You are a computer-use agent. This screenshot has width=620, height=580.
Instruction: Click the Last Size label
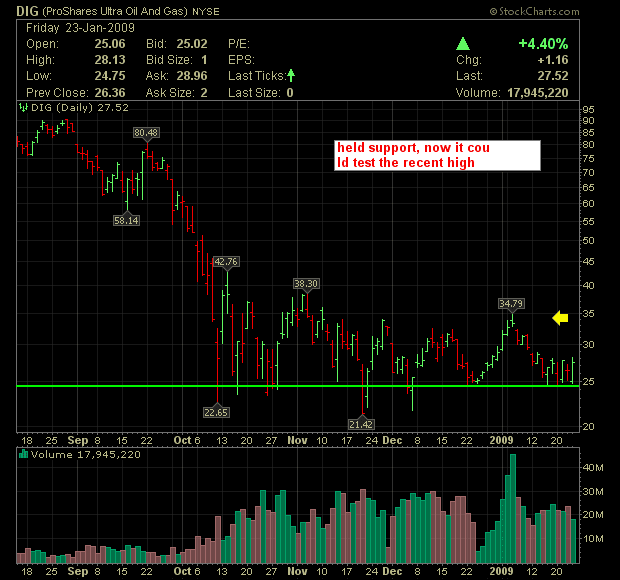[x=254, y=93]
